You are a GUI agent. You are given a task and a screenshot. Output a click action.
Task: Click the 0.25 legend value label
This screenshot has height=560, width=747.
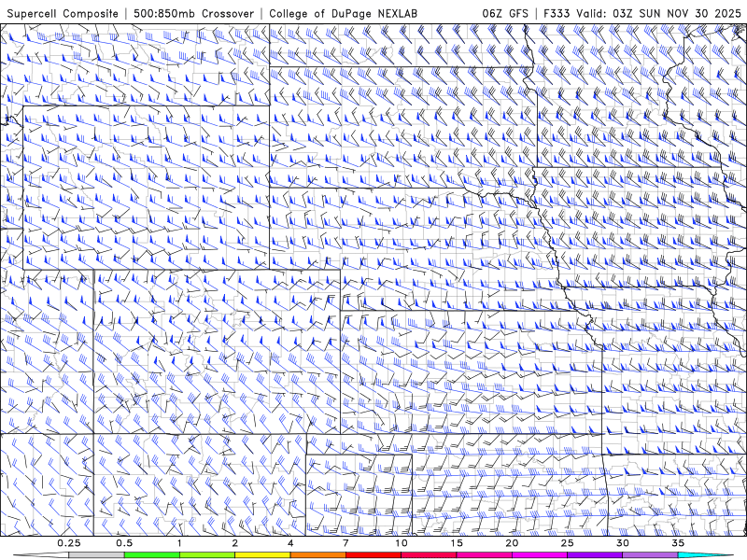tap(69, 543)
